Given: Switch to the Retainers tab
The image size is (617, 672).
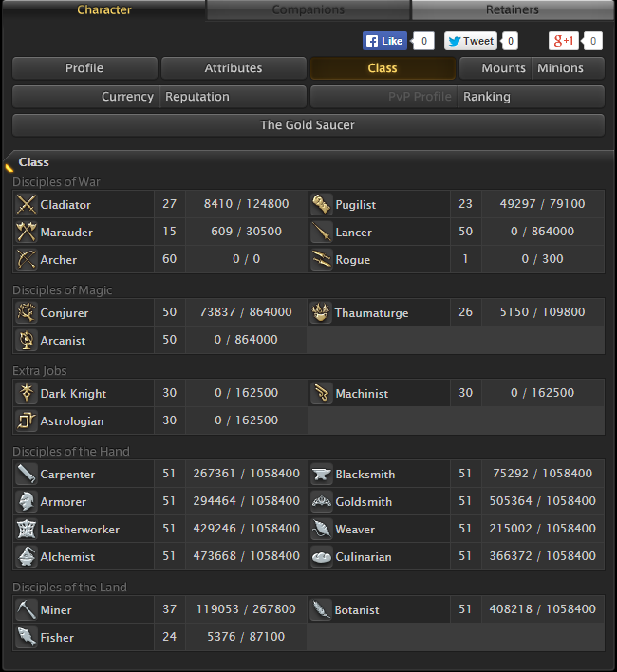Looking at the screenshot, I should click(513, 9).
